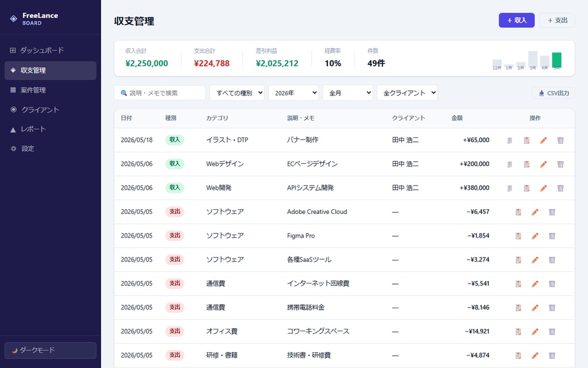Edit the インターネット回線費 expense with pencil

535,284
